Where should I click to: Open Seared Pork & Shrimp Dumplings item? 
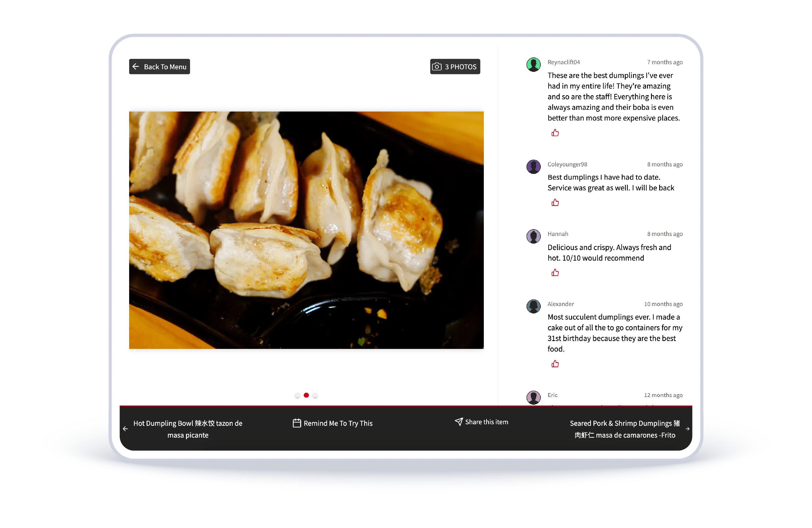pos(625,429)
